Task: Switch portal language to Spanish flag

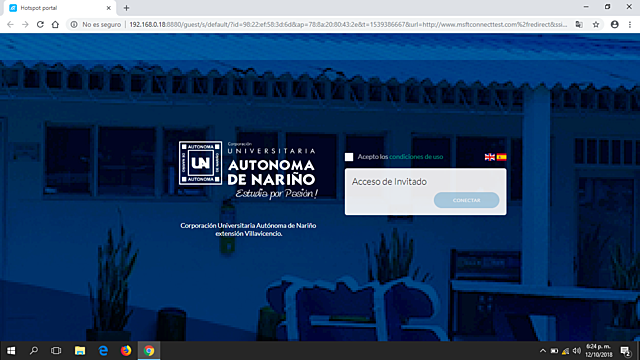Action: [x=502, y=157]
